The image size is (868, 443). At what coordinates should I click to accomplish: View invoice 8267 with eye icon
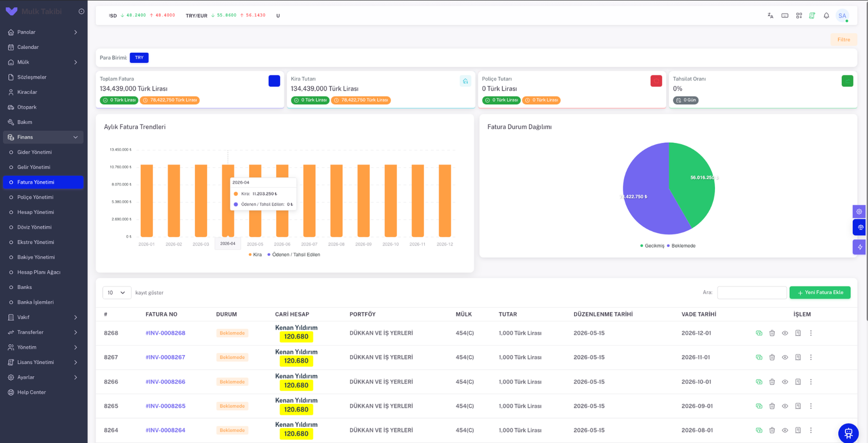(785, 357)
